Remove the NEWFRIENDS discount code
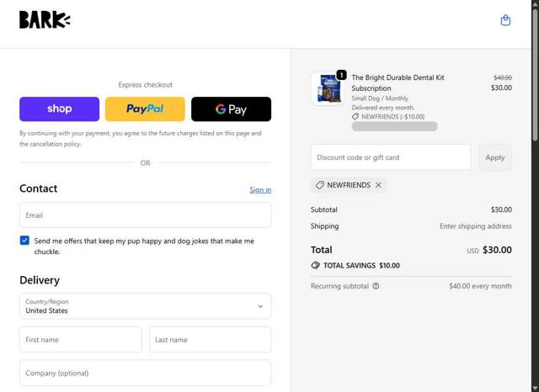539x392 pixels. (378, 185)
